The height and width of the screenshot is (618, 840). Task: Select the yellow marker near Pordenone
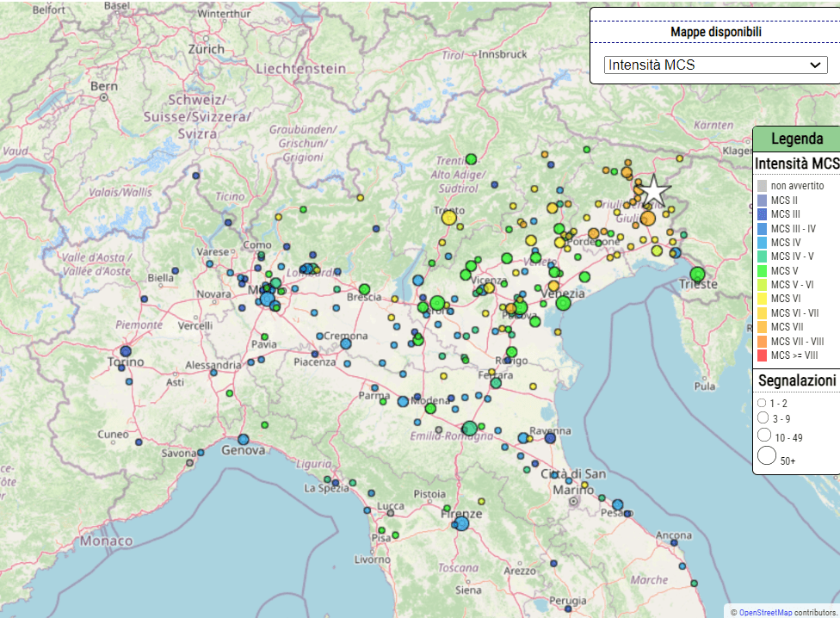[x=561, y=244]
